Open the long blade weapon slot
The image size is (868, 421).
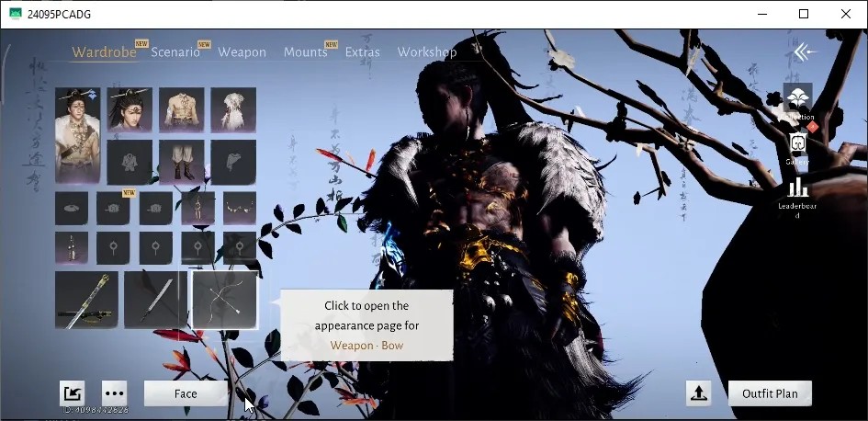point(155,300)
